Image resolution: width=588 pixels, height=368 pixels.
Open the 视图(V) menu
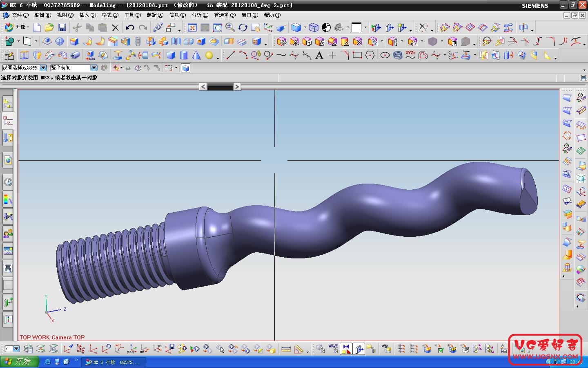click(65, 15)
